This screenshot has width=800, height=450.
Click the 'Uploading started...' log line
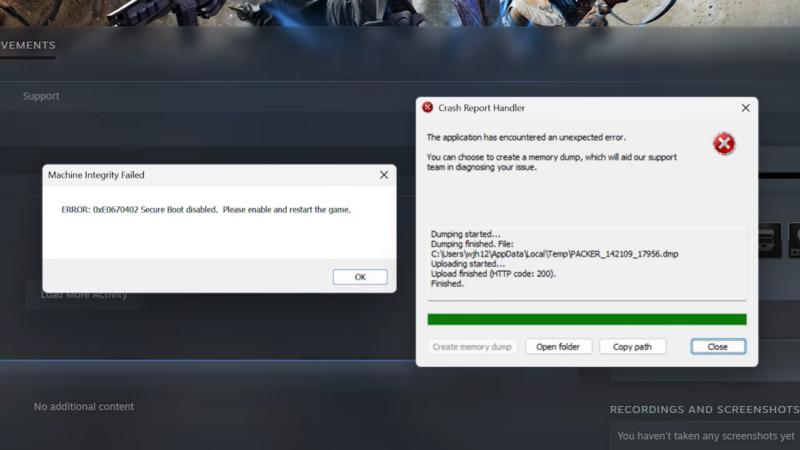point(468,264)
